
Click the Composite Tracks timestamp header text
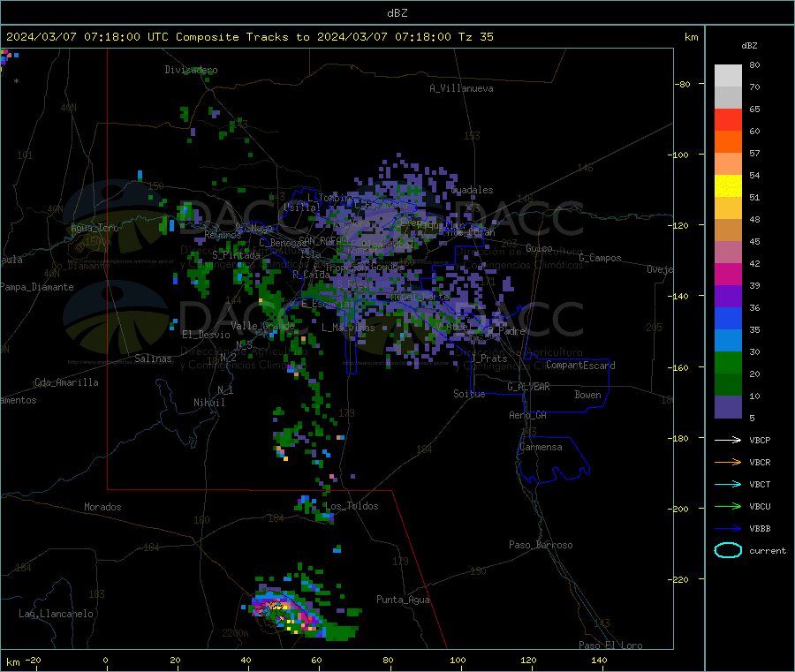tap(249, 36)
